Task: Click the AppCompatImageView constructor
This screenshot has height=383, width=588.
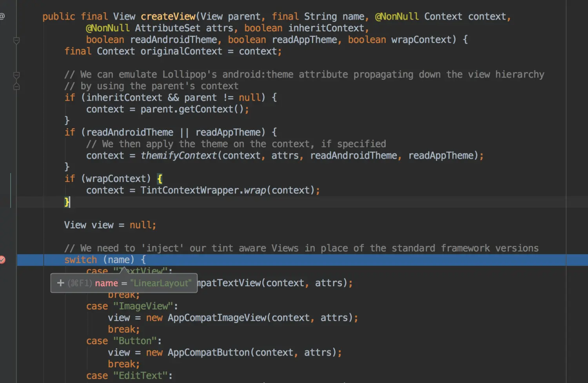Action: (x=217, y=318)
